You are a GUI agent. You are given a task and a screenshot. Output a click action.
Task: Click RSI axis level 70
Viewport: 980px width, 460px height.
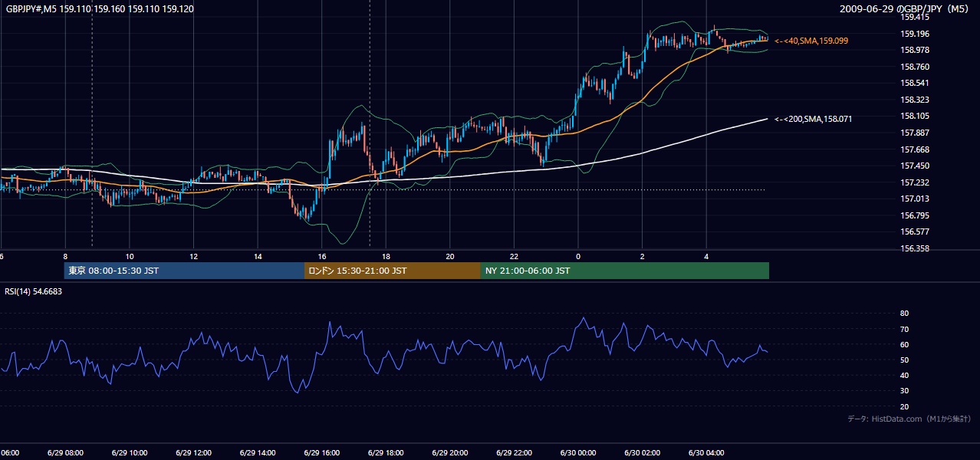coord(905,329)
